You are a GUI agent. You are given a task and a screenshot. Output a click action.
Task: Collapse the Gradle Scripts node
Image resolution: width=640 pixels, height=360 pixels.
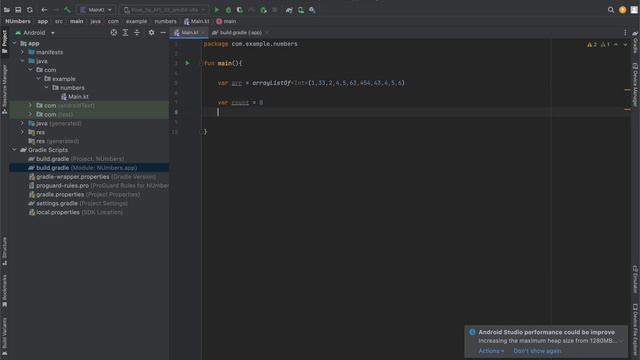click(15, 150)
